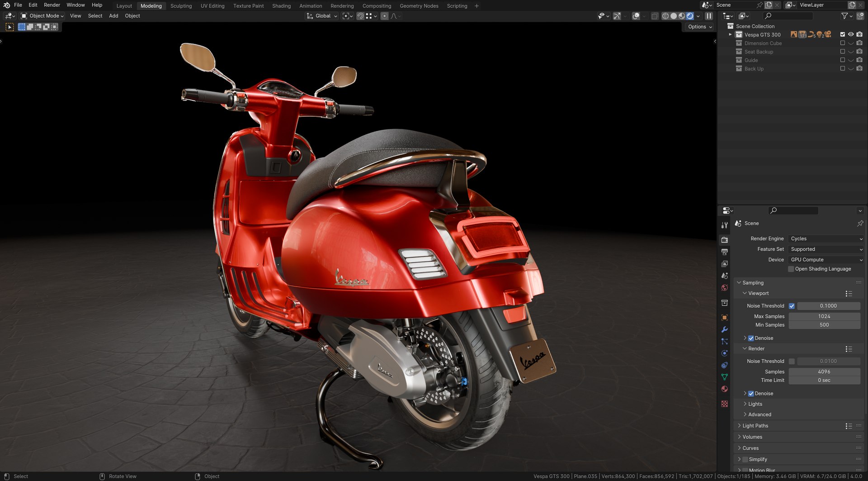Open the viewport sampling presets list button

[849, 294]
